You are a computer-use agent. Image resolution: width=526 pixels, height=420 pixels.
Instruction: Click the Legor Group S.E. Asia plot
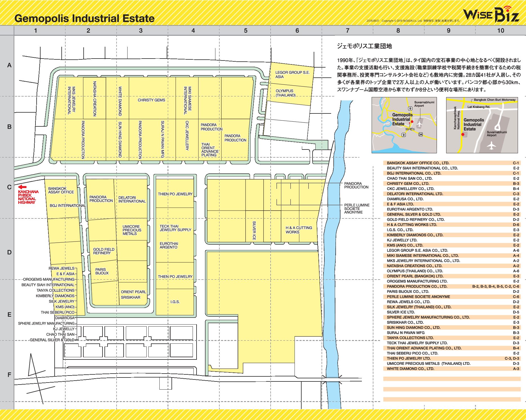292,75
